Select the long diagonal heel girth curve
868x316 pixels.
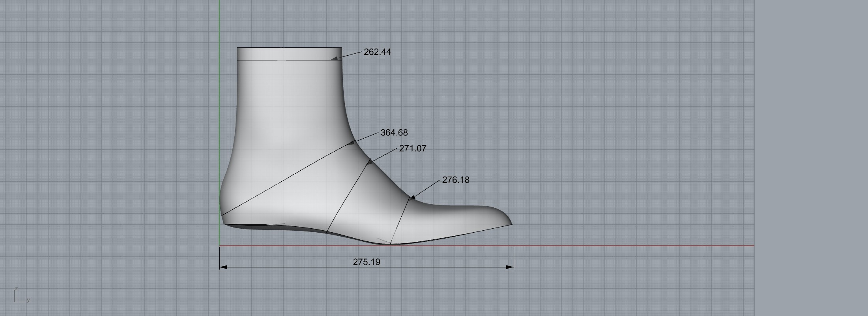288,177
